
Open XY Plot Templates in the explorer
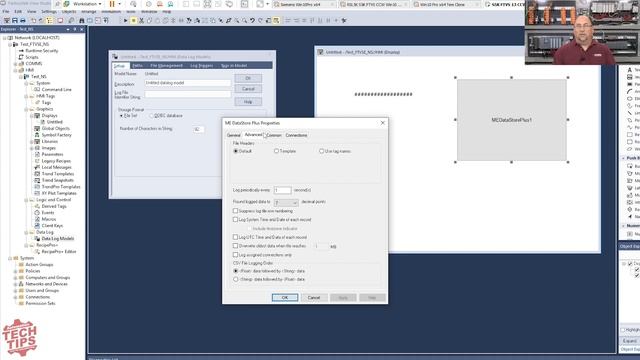(59, 193)
